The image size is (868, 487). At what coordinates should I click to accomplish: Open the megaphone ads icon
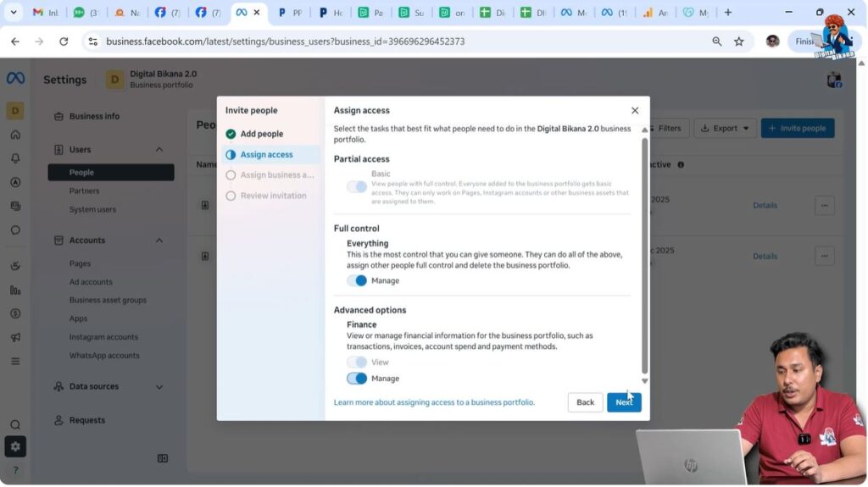tap(15, 338)
